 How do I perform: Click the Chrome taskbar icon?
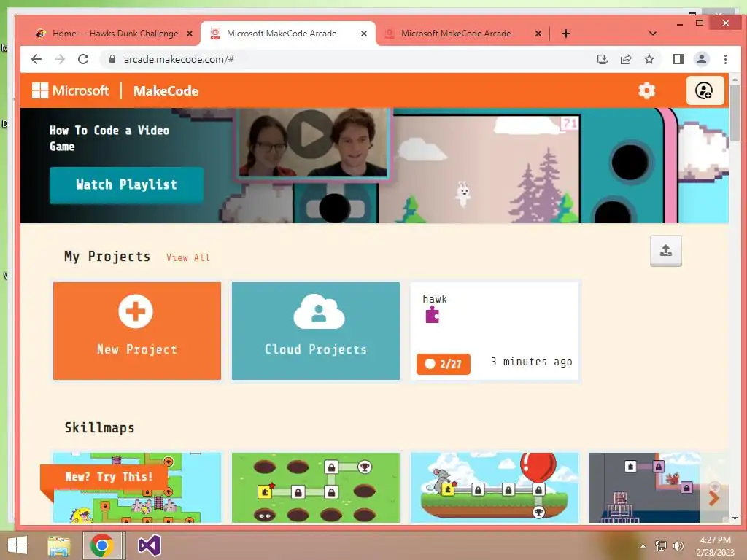coord(101,545)
